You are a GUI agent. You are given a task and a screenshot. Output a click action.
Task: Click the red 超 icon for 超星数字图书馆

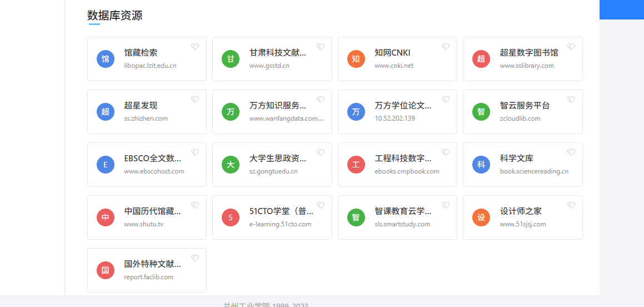coord(481,59)
